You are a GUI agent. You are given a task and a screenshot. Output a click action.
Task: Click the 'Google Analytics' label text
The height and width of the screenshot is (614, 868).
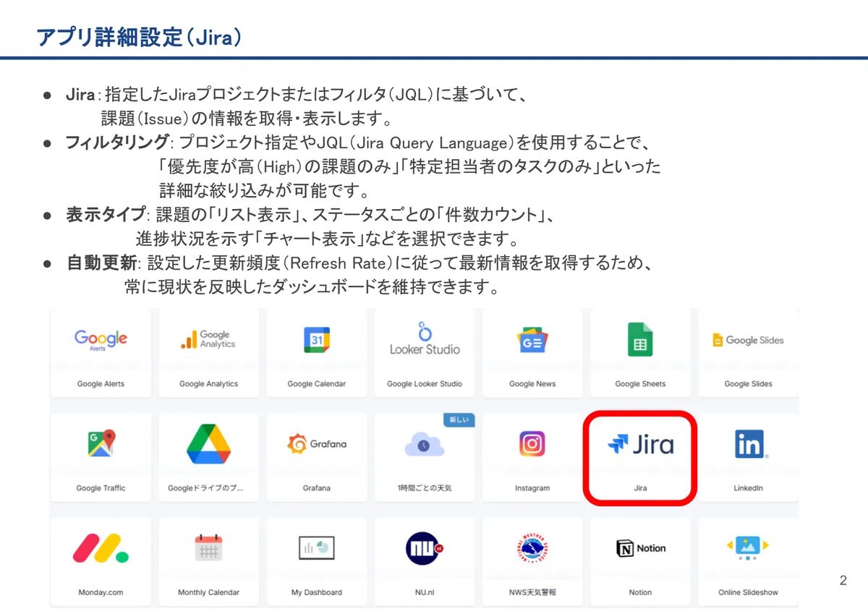tap(208, 384)
